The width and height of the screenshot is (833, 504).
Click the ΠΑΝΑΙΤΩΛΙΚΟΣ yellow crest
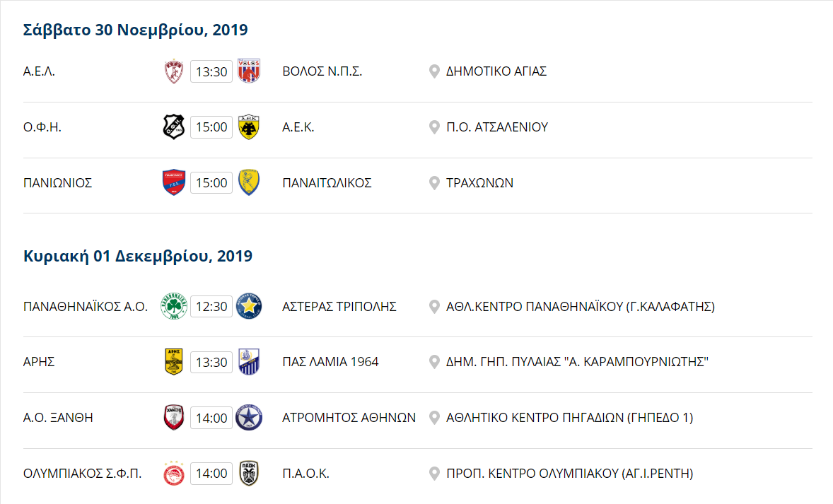(249, 182)
